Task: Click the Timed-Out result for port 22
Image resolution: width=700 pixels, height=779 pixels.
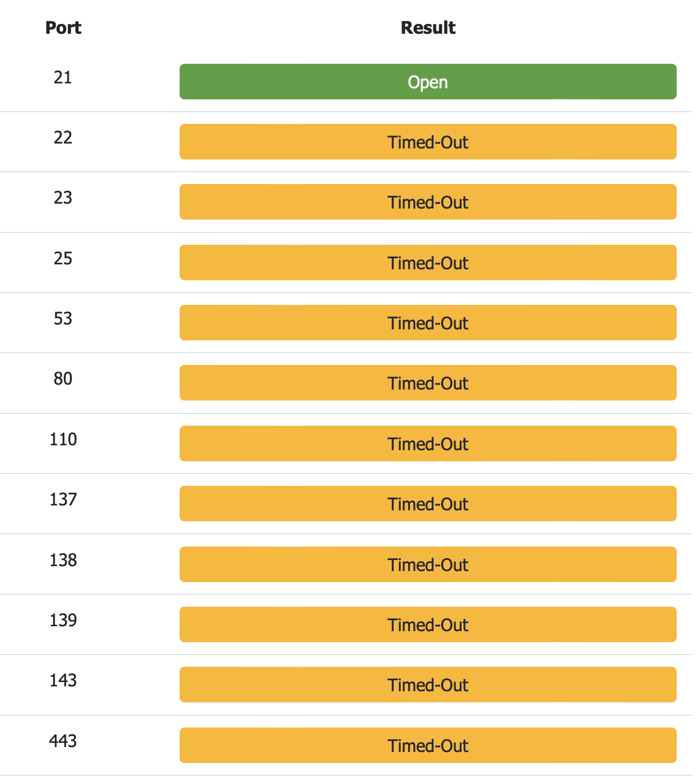Action: (x=427, y=142)
